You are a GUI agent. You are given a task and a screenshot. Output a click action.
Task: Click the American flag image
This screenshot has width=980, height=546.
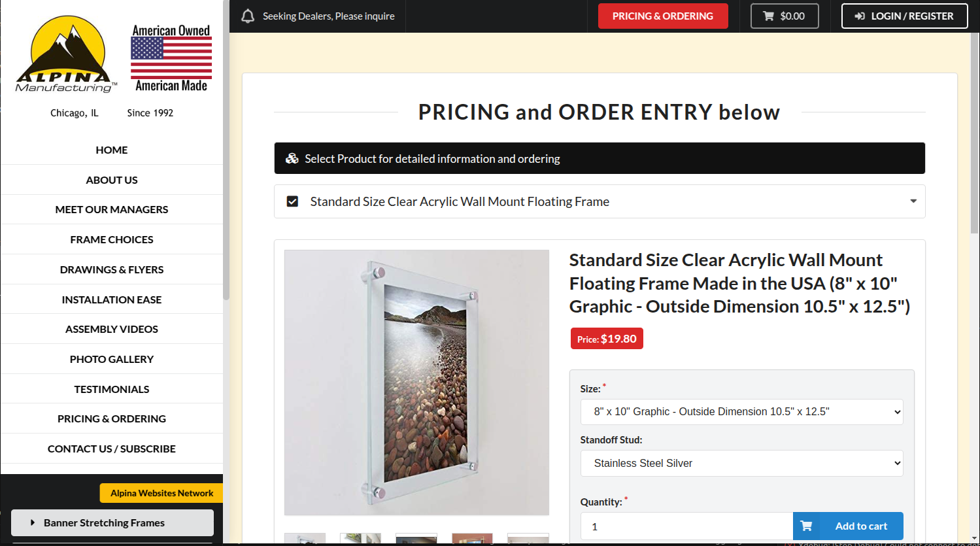[x=171, y=58]
